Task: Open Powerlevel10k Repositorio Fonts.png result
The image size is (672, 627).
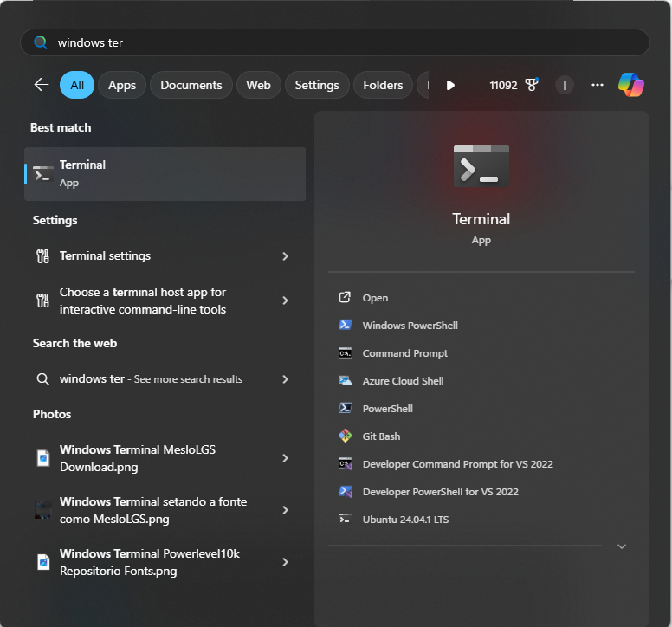Action: (165, 562)
